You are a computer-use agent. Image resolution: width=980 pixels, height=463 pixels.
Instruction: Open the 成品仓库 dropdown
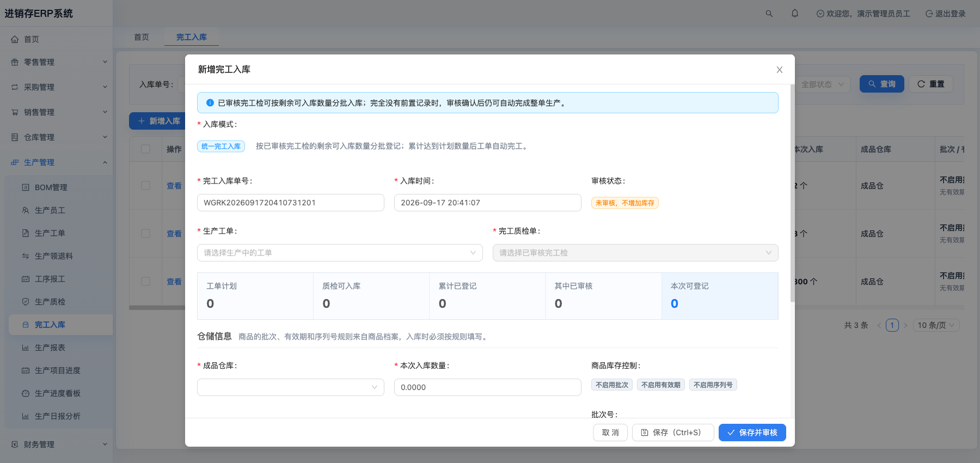point(291,387)
